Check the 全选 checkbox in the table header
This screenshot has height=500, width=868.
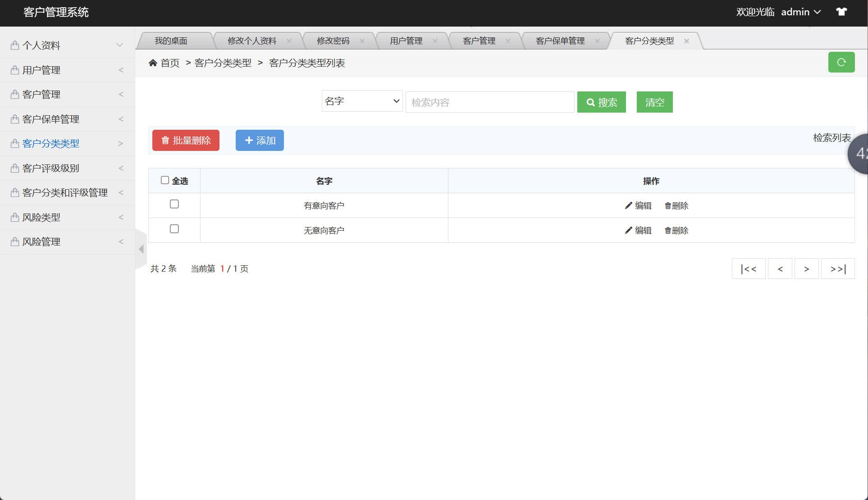165,180
